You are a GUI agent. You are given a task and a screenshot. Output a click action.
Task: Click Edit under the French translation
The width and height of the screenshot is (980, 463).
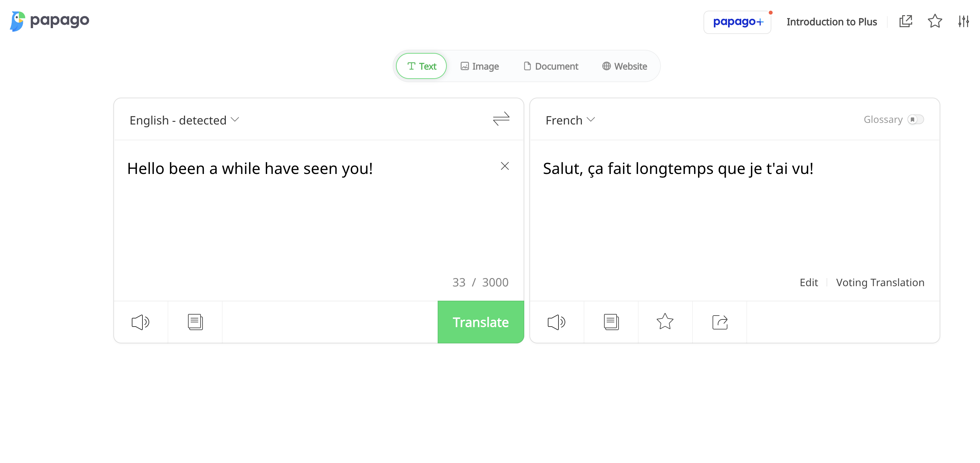(x=808, y=282)
